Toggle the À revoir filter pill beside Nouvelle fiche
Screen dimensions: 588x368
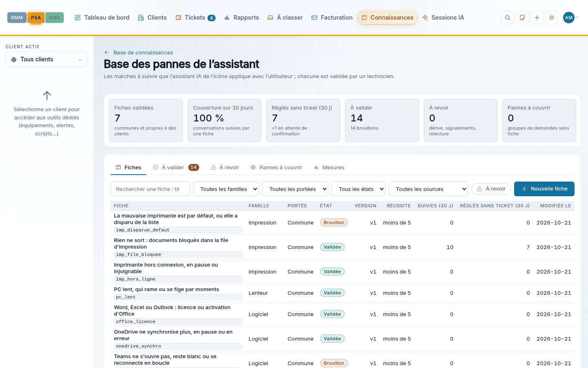(491, 189)
